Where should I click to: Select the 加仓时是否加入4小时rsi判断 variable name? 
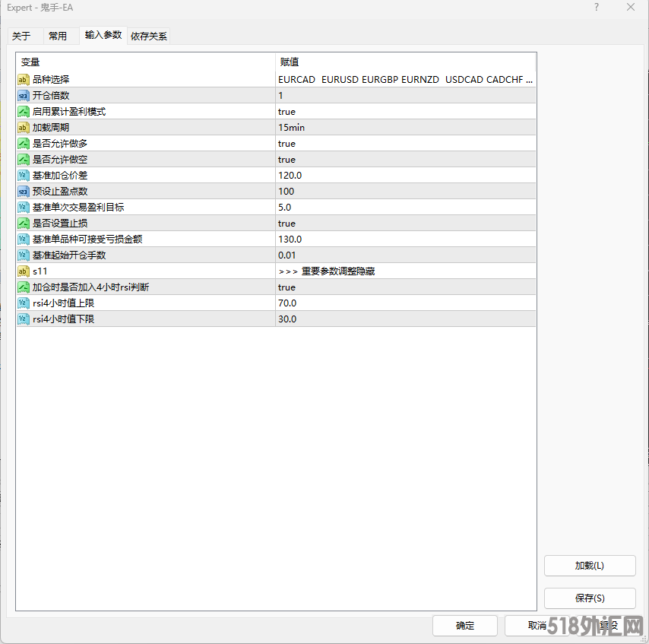(90, 287)
